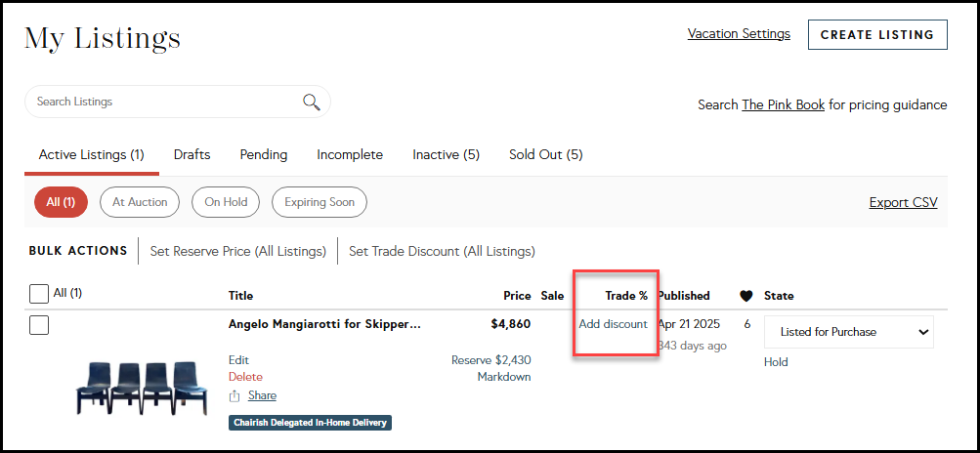This screenshot has height=453, width=980.
Task: Click the Reserve $2,430 text
Action: (491, 360)
